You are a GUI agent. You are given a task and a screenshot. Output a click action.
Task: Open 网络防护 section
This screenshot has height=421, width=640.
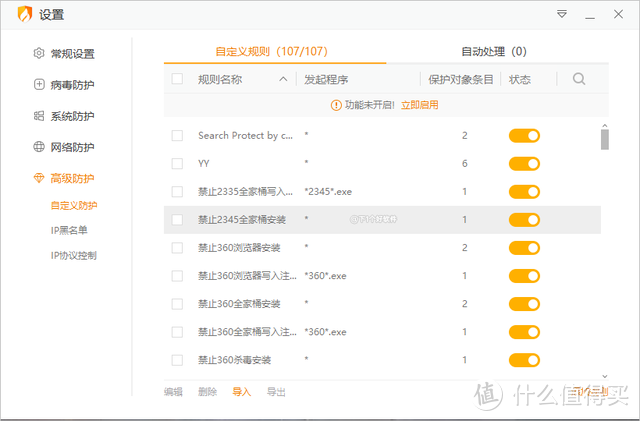point(72,147)
